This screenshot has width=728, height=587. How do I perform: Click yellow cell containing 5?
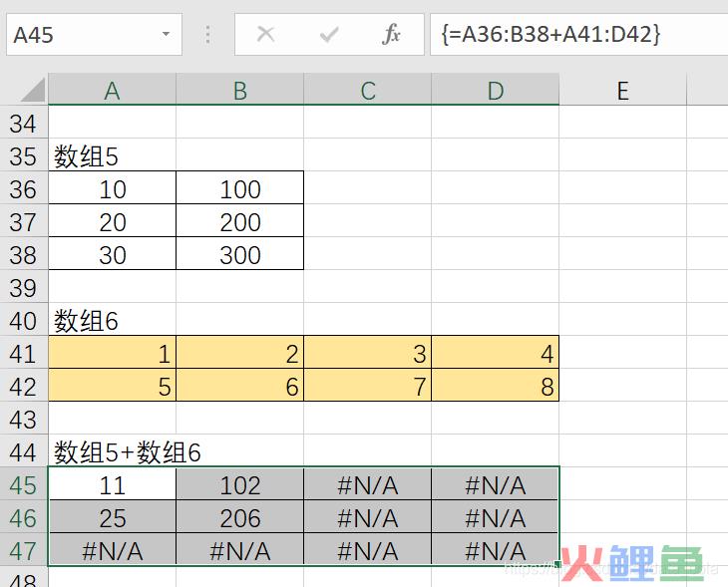pos(113,387)
